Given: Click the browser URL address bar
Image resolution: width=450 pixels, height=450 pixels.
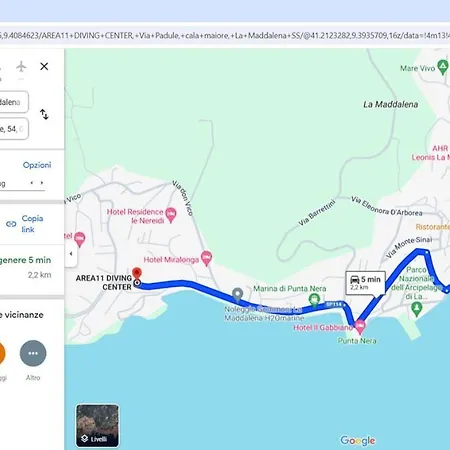Looking at the screenshot, I should point(225,35).
